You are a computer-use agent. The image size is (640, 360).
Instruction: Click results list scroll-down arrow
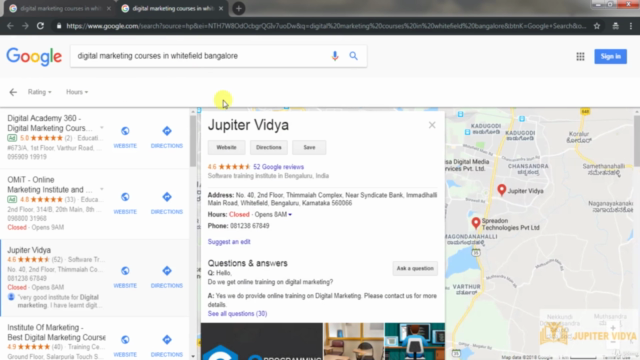193,356
